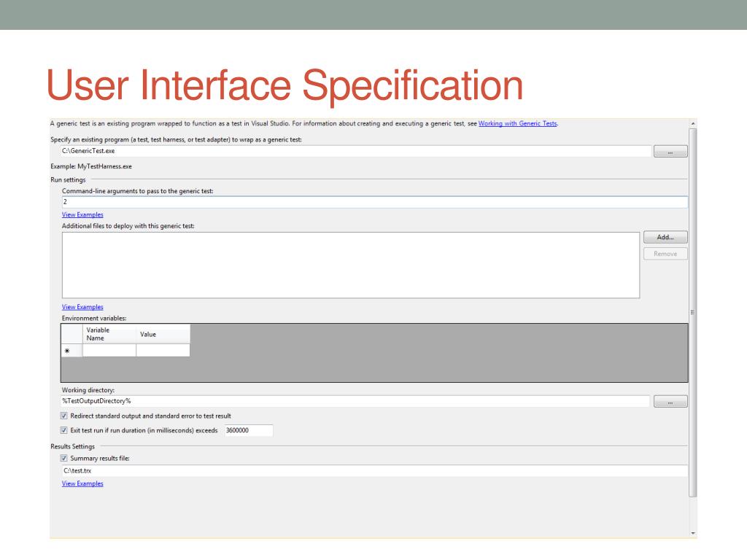
Task: Click the Environment variables label
Action: pyautogui.click(x=94, y=318)
